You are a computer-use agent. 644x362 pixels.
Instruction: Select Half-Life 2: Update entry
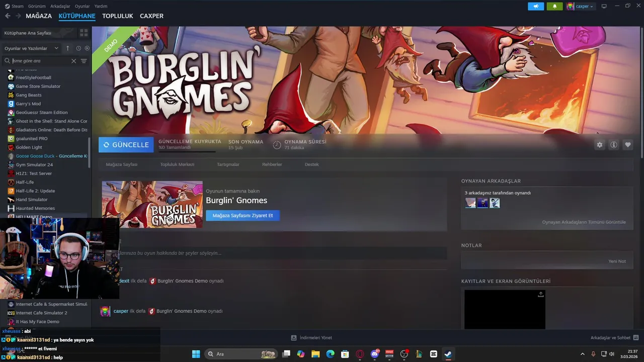click(x=35, y=191)
